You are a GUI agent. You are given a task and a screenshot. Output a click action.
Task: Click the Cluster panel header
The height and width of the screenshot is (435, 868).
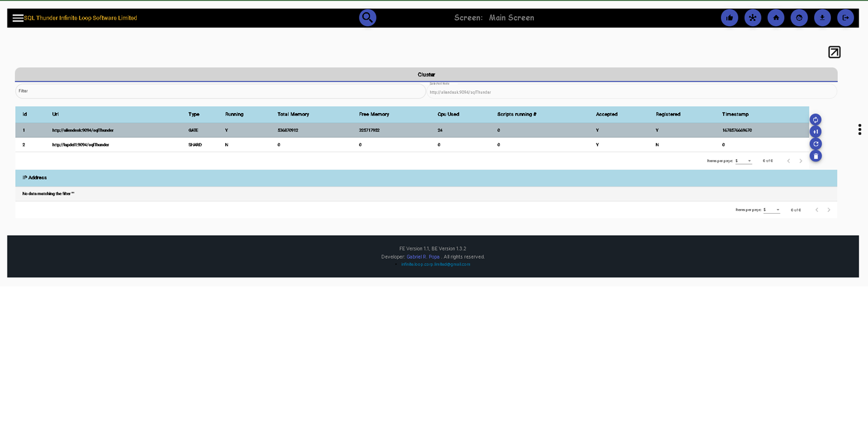click(x=426, y=75)
